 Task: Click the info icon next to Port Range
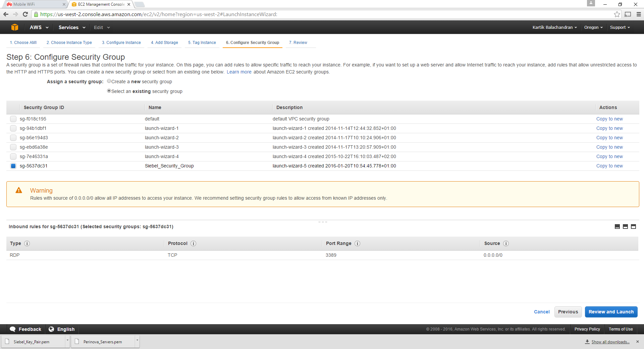click(358, 244)
